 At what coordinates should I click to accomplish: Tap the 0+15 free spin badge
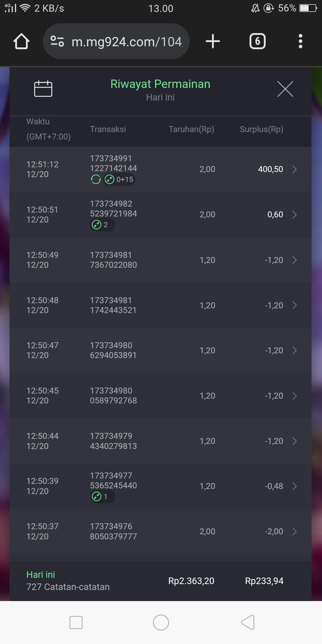[119, 179]
